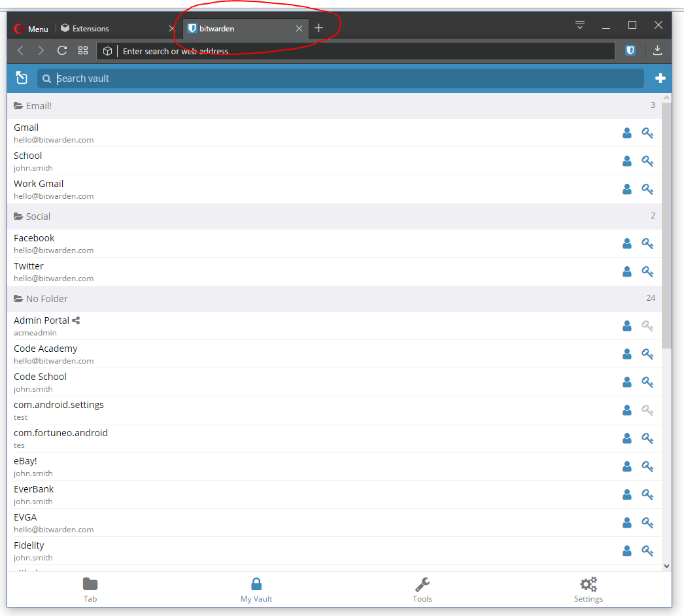Switch to the Extensions browser tab
The image size is (684, 616).
click(x=113, y=28)
